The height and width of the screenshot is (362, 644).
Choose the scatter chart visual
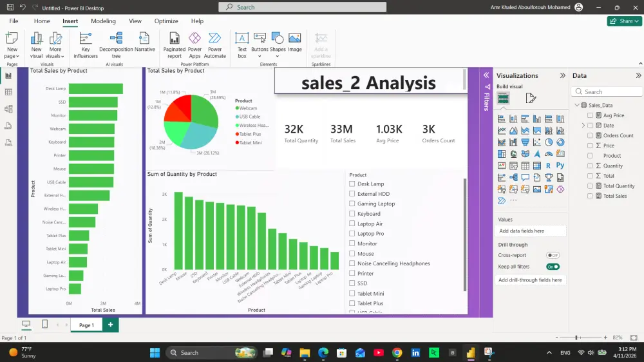coord(537,142)
